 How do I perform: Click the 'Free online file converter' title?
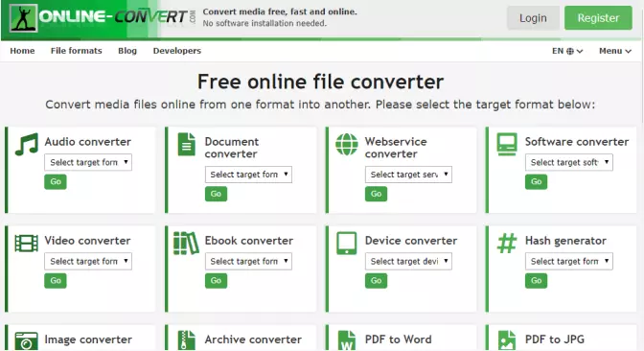tap(320, 82)
